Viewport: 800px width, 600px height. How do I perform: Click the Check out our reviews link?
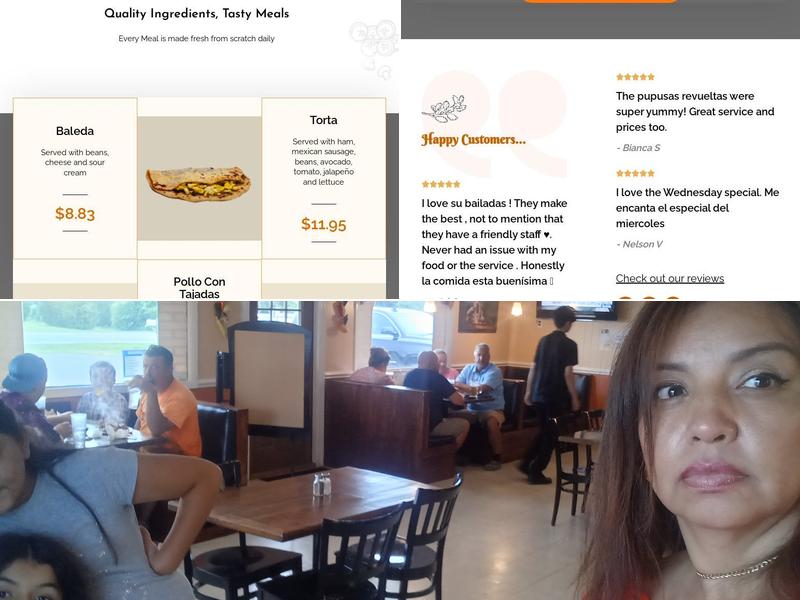click(669, 279)
